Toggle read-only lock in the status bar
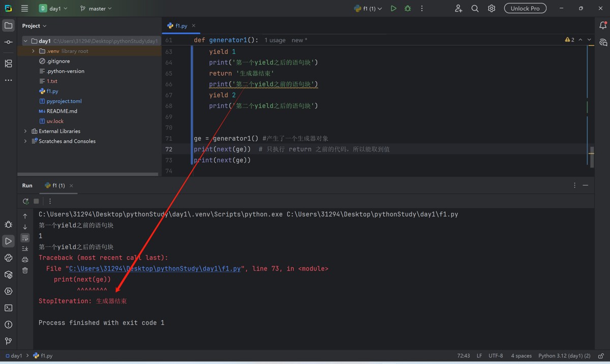 [x=601, y=356]
